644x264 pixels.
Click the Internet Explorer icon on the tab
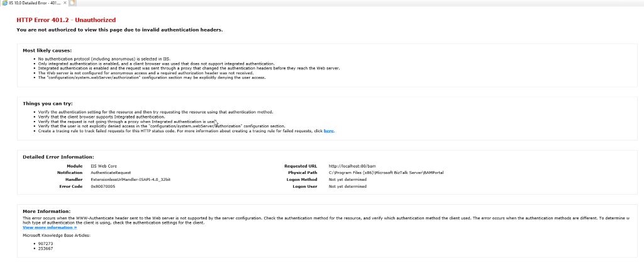(6, 3)
